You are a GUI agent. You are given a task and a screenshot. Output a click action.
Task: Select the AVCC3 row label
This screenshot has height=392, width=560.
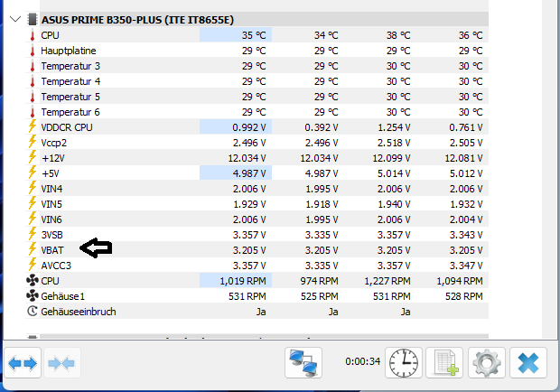56,266
